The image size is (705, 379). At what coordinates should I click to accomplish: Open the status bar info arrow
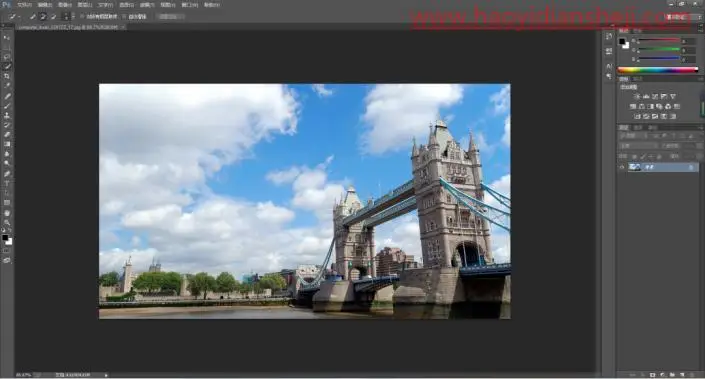point(106,375)
